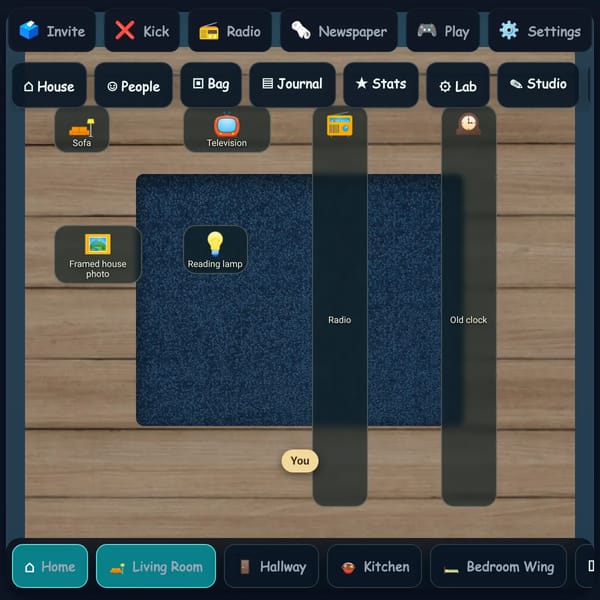
Task: Click the yellow radio icon in the room
Action: 340,125
